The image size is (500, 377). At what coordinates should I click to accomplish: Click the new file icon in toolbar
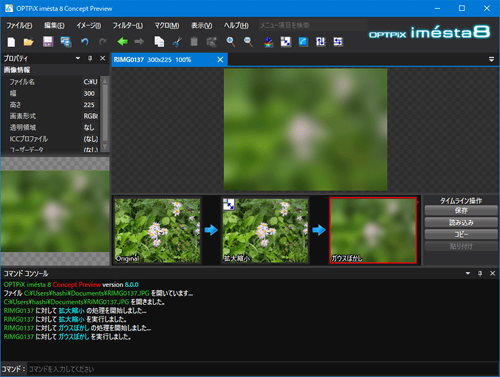tap(11, 42)
